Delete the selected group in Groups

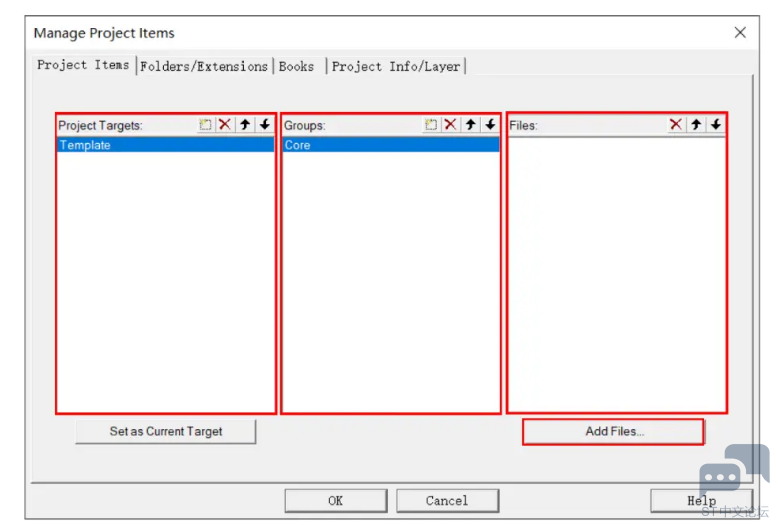[451, 125]
